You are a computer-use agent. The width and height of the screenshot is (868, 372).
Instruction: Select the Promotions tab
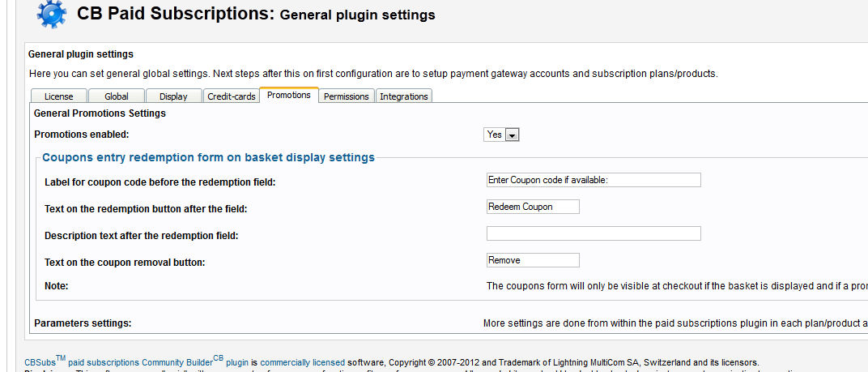click(289, 95)
